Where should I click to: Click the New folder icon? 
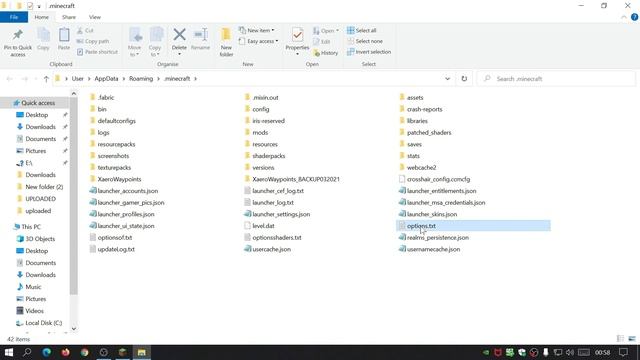coord(226,35)
